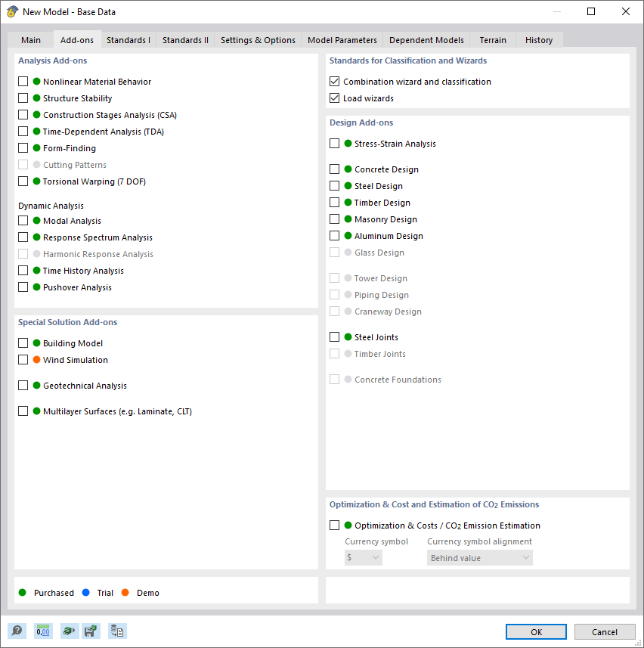Check Torsional Warping (7 DOF)
This screenshot has width=644, height=648.
(x=23, y=181)
